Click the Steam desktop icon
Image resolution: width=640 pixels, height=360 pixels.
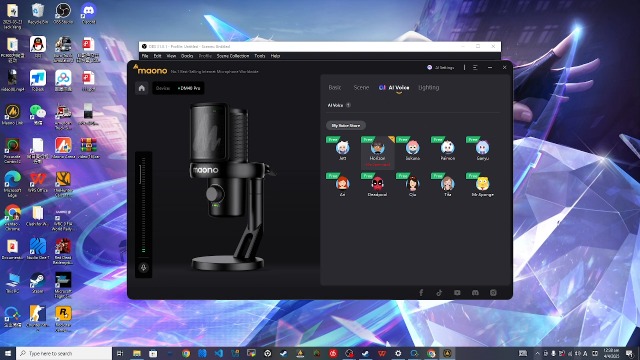point(38,282)
